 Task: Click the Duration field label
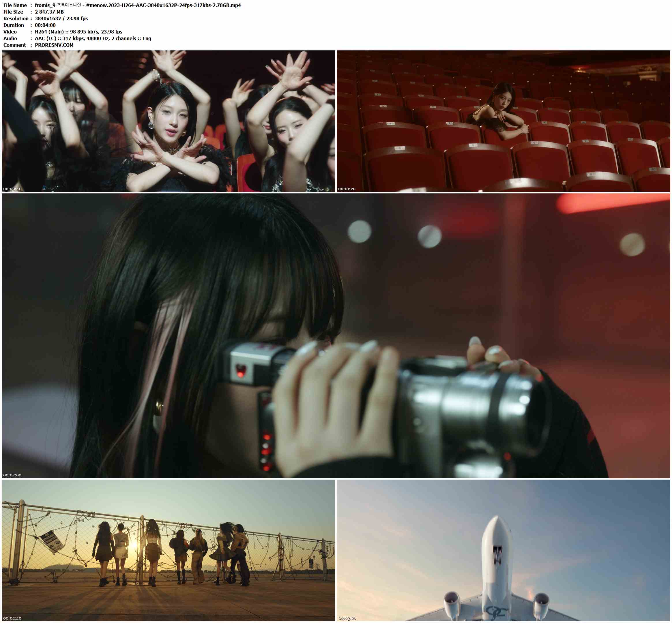[14, 25]
